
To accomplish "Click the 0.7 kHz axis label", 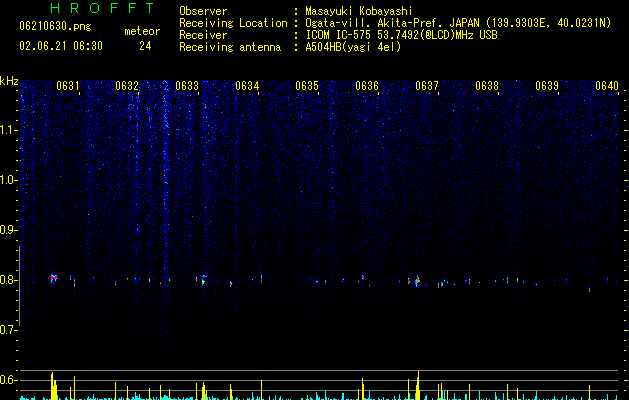I will [x=9, y=330].
